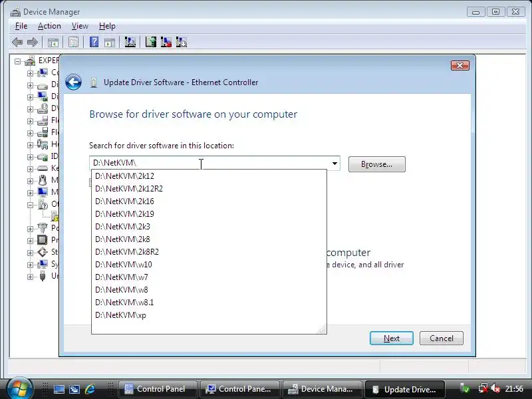Choose D:\NetKVM\xp from suggestions
Image resolution: width=532 pixels, height=399 pixels.
coord(209,315)
